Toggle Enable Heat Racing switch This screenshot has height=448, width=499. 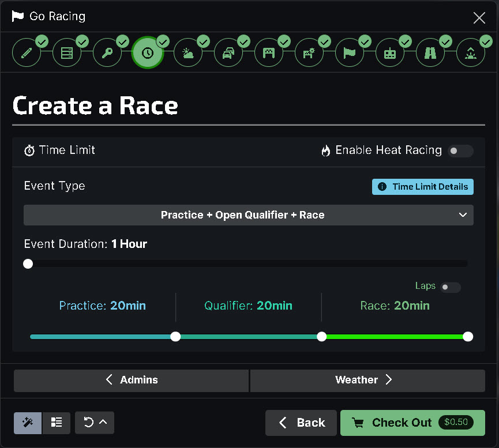click(x=460, y=151)
